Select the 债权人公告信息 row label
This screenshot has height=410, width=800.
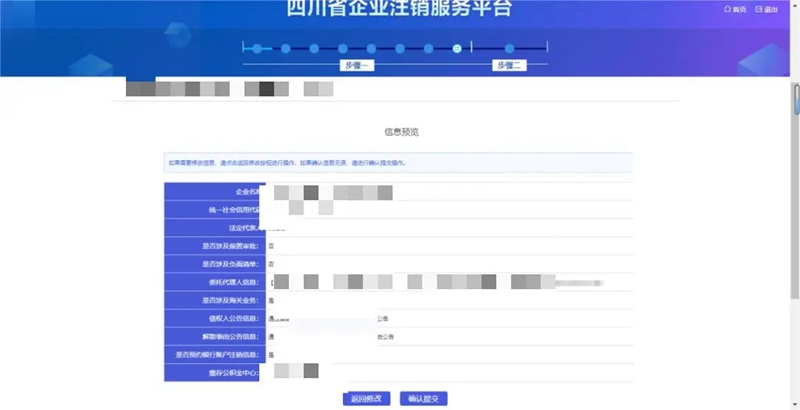pyautogui.click(x=215, y=319)
